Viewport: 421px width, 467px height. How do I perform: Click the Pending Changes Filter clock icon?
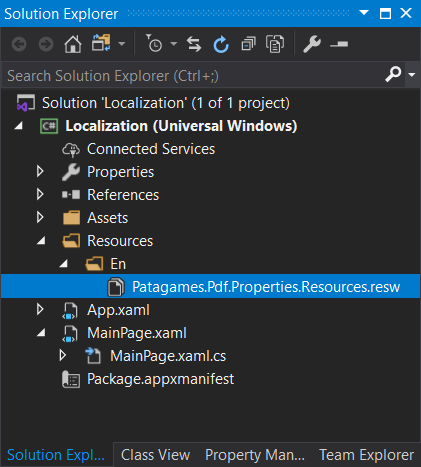coord(154,44)
